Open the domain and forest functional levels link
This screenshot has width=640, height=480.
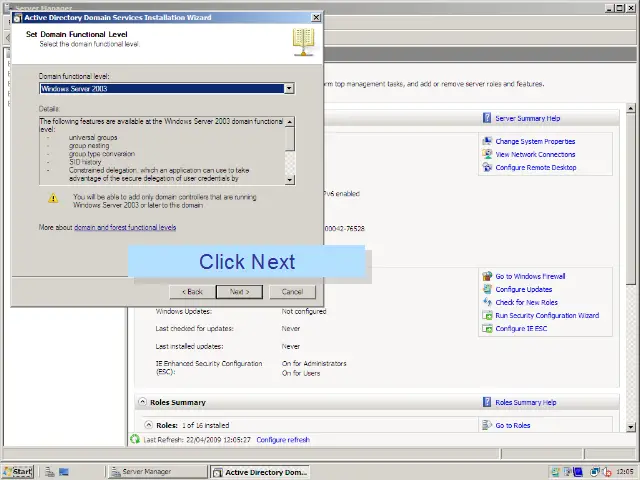click(x=125, y=227)
